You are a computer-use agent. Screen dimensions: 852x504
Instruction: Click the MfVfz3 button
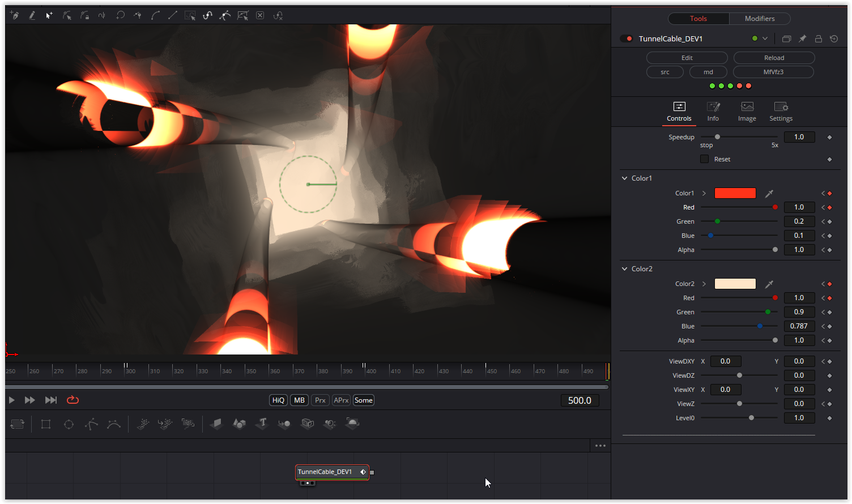click(774, 72)
